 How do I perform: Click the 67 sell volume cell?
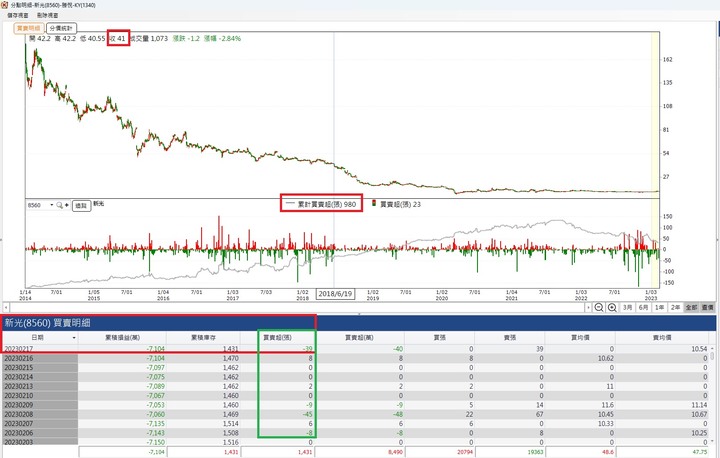(540, 414)
